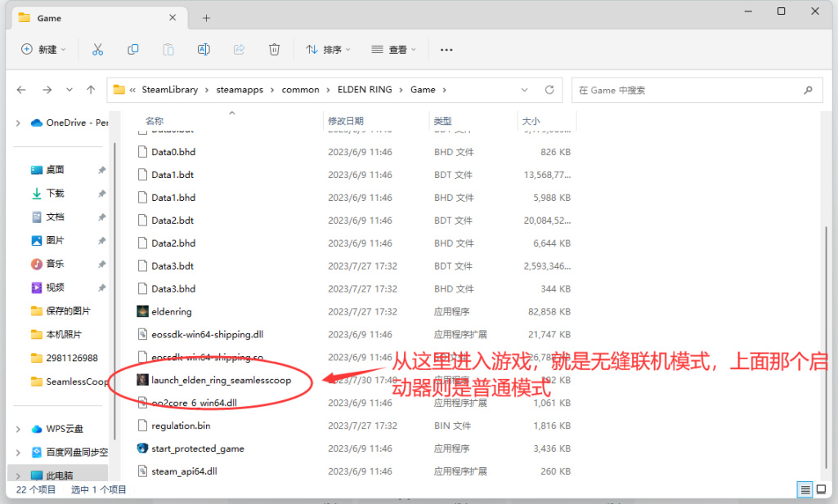Viewport: 838px width, 504px height.
Task: Expand the 新建 new item menu
Action: (43, 49)
